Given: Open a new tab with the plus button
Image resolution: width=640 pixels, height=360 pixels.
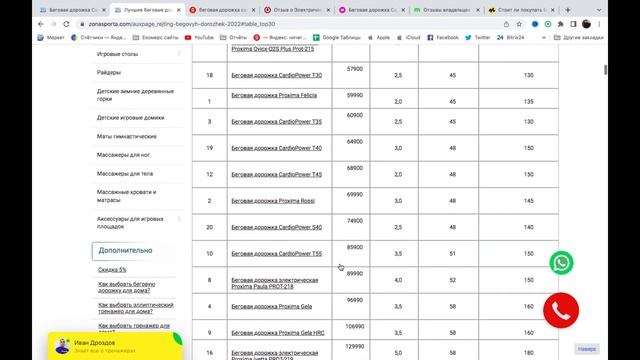Looking at the screenshot, I should point(568,10).
